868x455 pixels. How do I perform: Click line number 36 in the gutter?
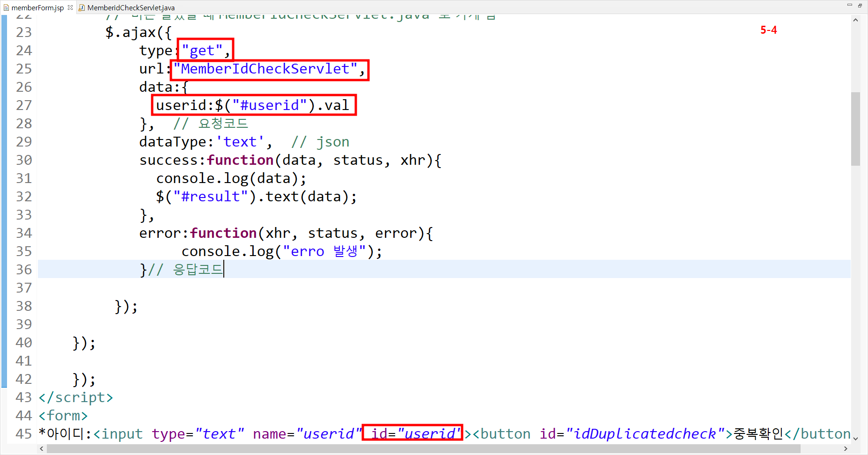[x=24, y=270]
